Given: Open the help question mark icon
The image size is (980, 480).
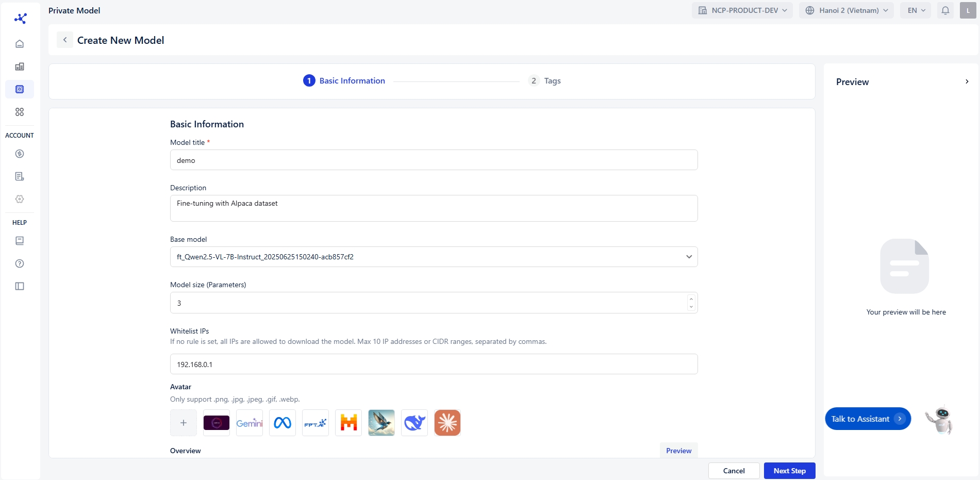Looking at the screenshot, I should [x=20, y=263].
